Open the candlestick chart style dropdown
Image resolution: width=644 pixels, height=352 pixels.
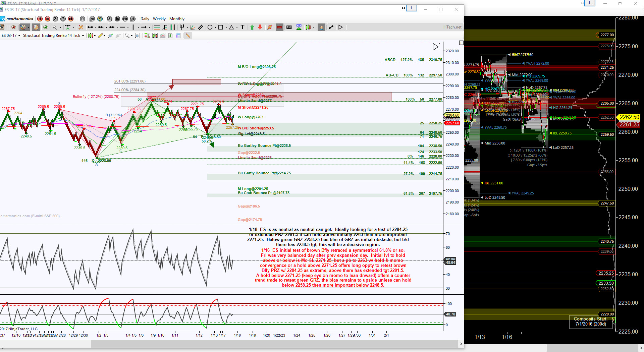(92, 36)
